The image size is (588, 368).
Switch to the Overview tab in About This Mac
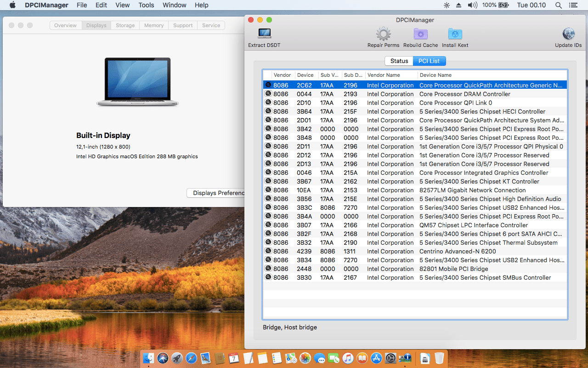point(66,25)
